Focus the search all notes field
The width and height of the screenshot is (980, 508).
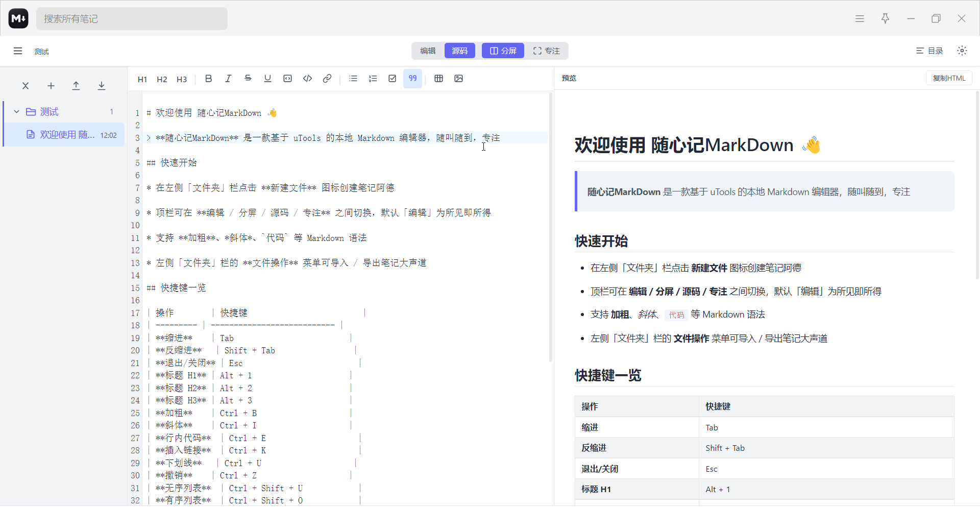(x=132, y=19)
